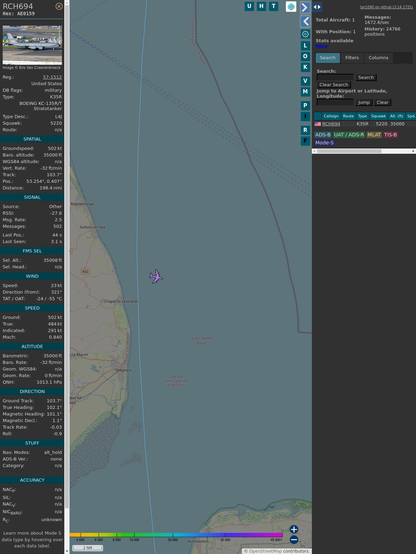This screenshot has height=554, width=416.
Task: Expand sidebar with right chevron button
Action: click(305, 7)
